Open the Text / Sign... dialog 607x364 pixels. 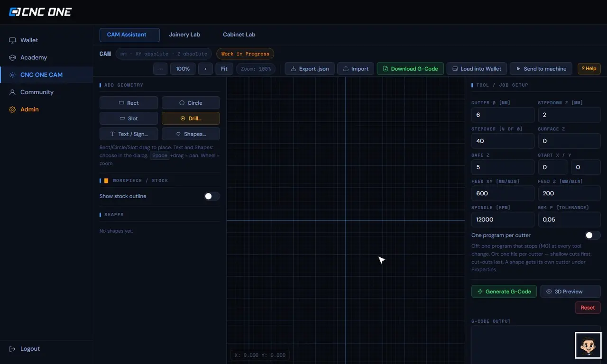click(x=129, y=134)
